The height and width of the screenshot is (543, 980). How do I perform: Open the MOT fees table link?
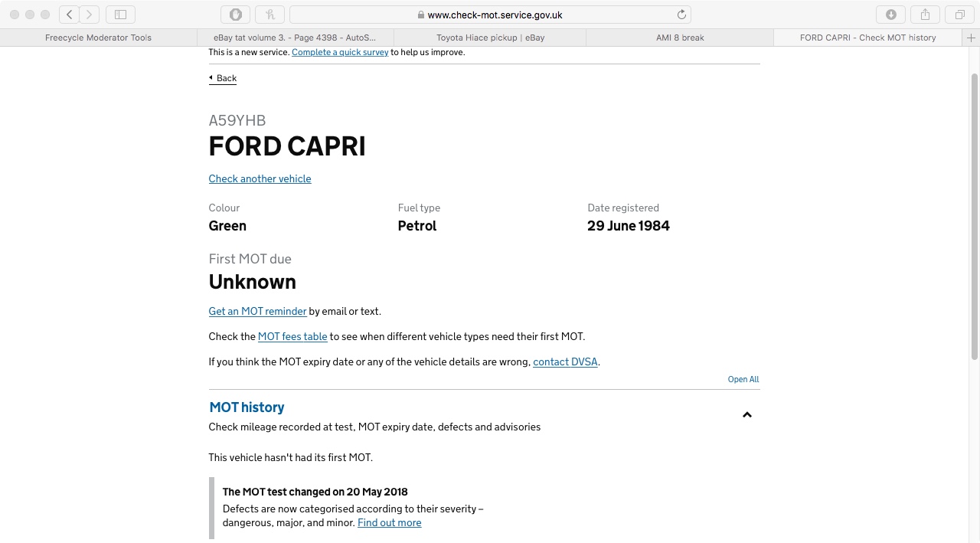[292, 336]
